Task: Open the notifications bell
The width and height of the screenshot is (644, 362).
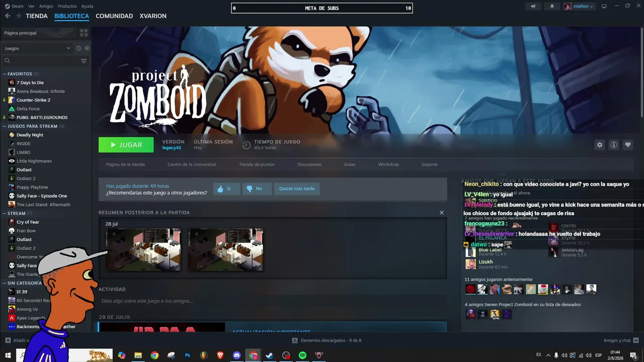Action: pyautogui.click(x=552, y=7)
